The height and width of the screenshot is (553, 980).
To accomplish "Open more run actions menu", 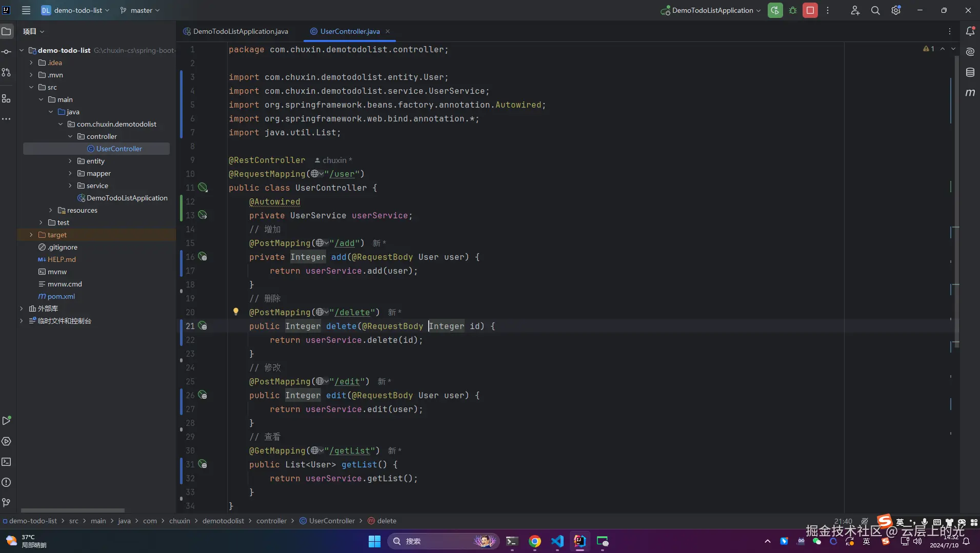I will click(x=828, y=10).
